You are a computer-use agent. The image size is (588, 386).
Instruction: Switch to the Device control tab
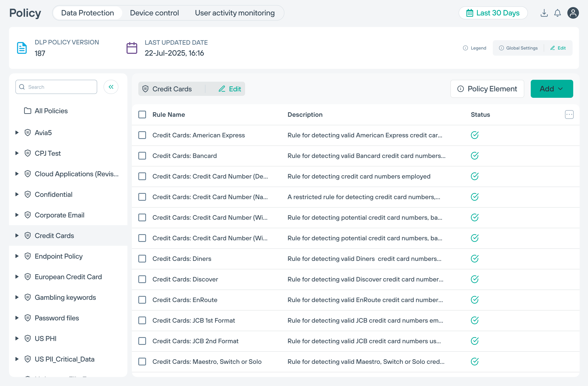pos(154,13)
